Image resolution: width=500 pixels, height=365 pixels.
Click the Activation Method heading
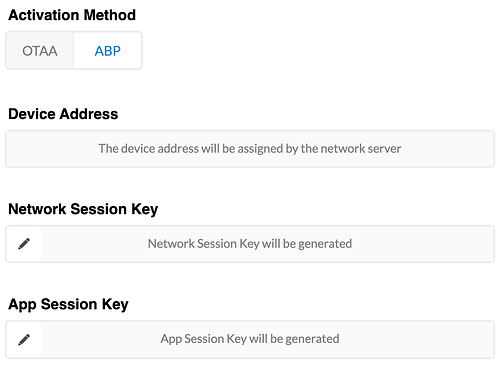[72, 15]
